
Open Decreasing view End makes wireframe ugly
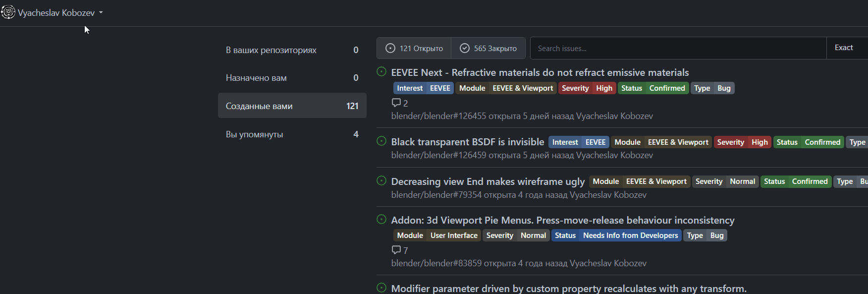[x=488, y=181]
